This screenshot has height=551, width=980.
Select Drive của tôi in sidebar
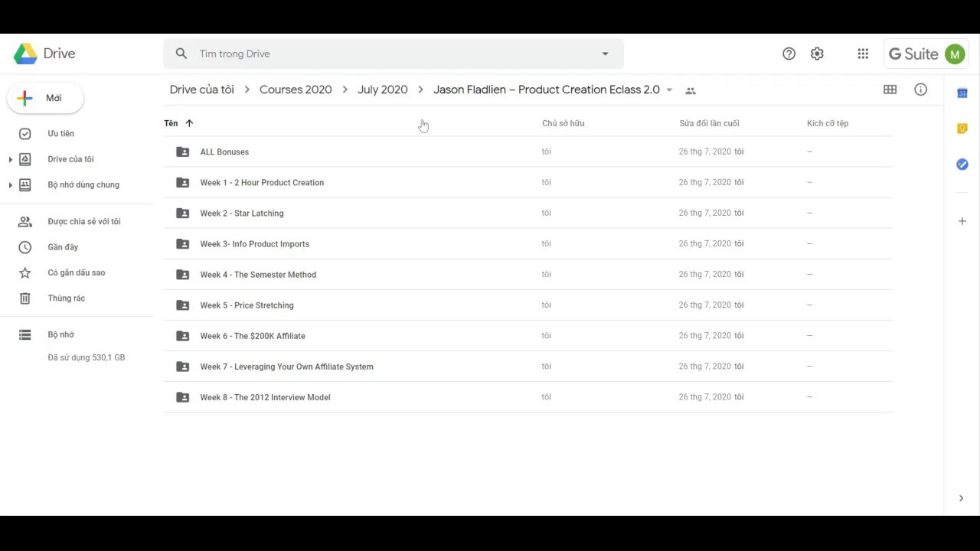(70, 159)
